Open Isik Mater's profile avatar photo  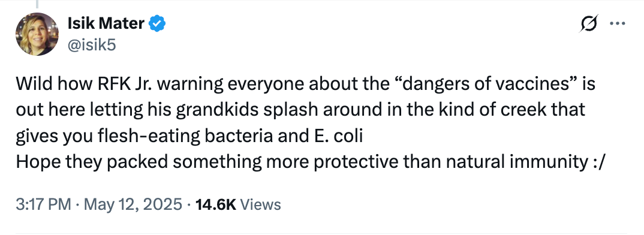[x=37, y=34]
